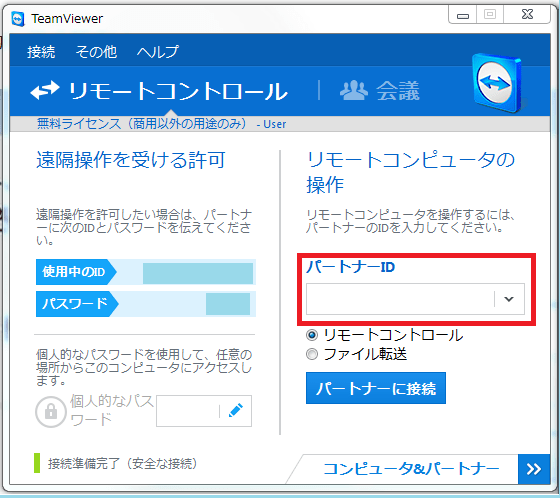Click the double-arrow icon beside リモートコントロール
The height and width of the screenshot is (498, 560).
[45, 90]
